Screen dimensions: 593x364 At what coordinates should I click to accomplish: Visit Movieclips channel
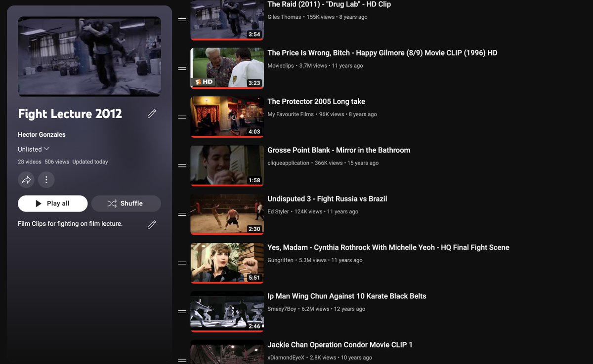[281, 66]
